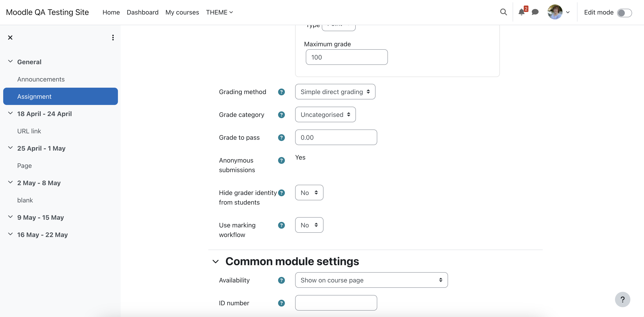Collapse 18 April - 24 April chevron

pos(10,113)
